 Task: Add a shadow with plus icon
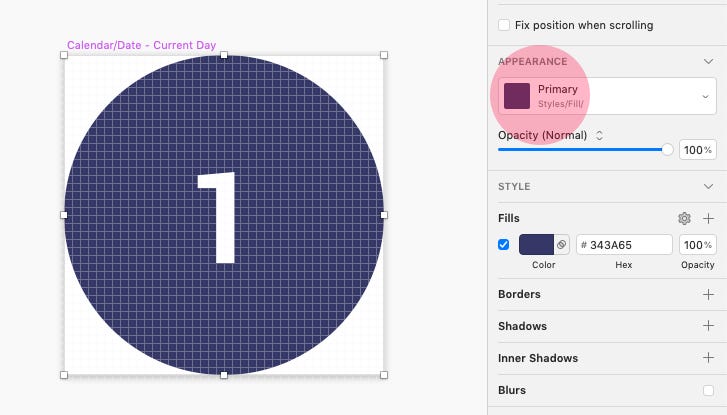pos(708,326)
